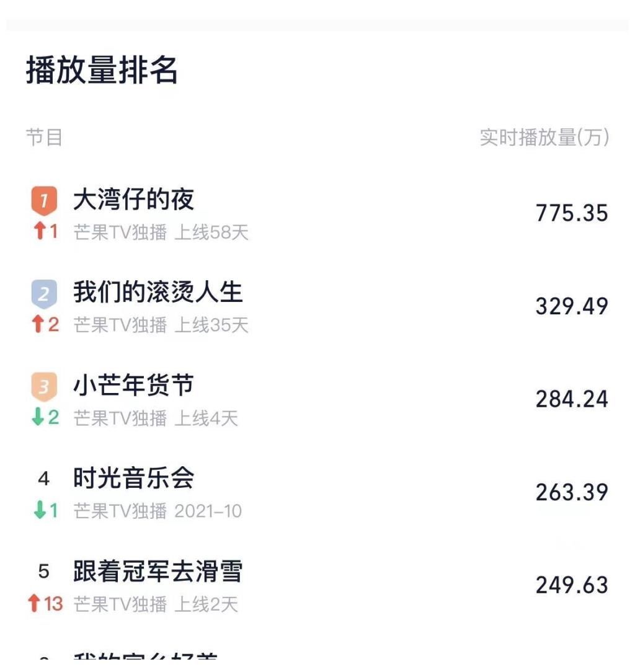Select the 小芒年货节 program title

133,386
